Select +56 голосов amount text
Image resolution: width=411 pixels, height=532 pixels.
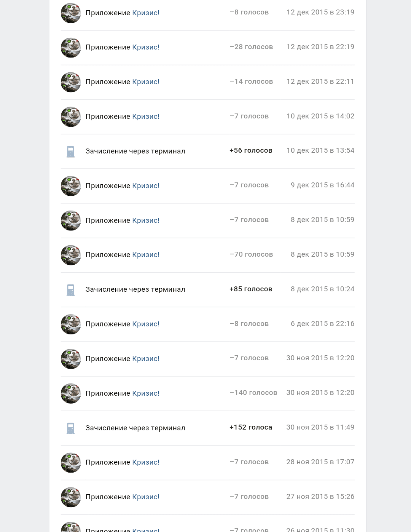[x=251, y=150]
